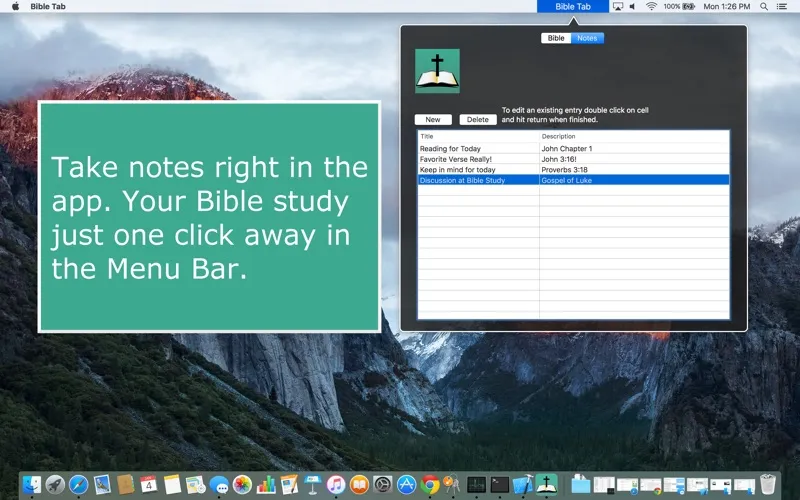Viewport: 800px width, 500px height.
Task: Click the 'John 3:16!' description cell
Action: click(x=635, y=159)
